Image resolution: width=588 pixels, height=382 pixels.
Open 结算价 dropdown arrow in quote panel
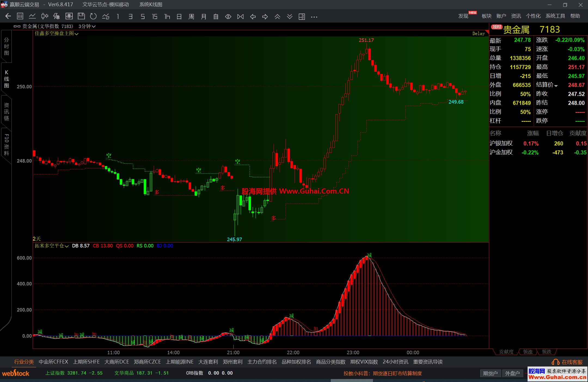[556, 86]
